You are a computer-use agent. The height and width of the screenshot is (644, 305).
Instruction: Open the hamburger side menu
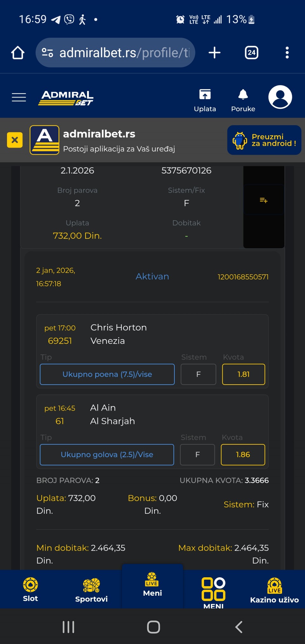coord(19,97)
